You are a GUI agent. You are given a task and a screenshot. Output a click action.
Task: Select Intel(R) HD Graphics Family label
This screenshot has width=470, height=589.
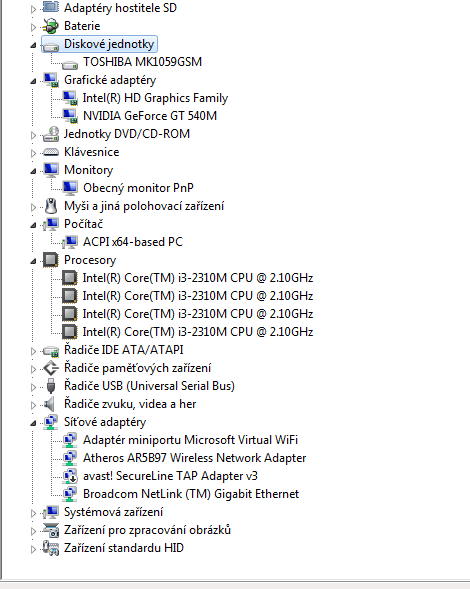pos(155,98)
